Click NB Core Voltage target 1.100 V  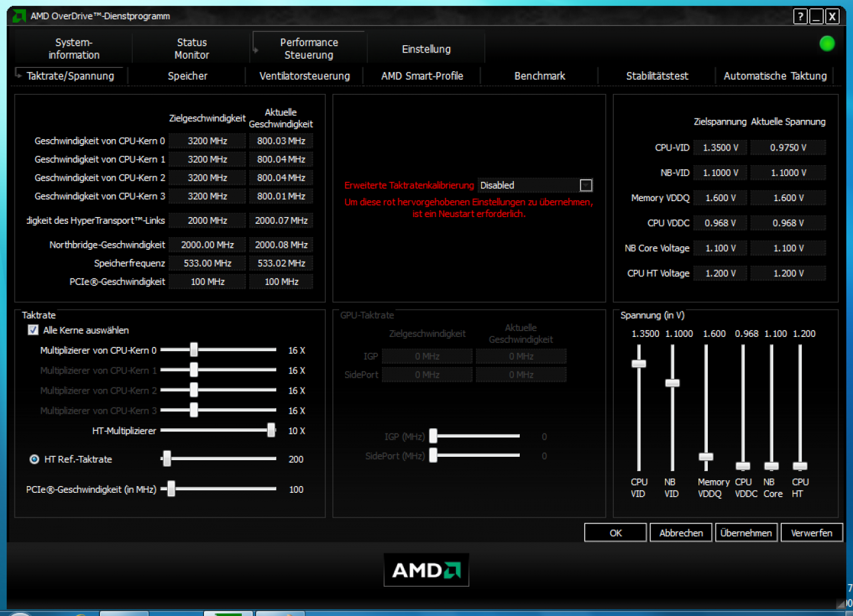click(720, 248)
